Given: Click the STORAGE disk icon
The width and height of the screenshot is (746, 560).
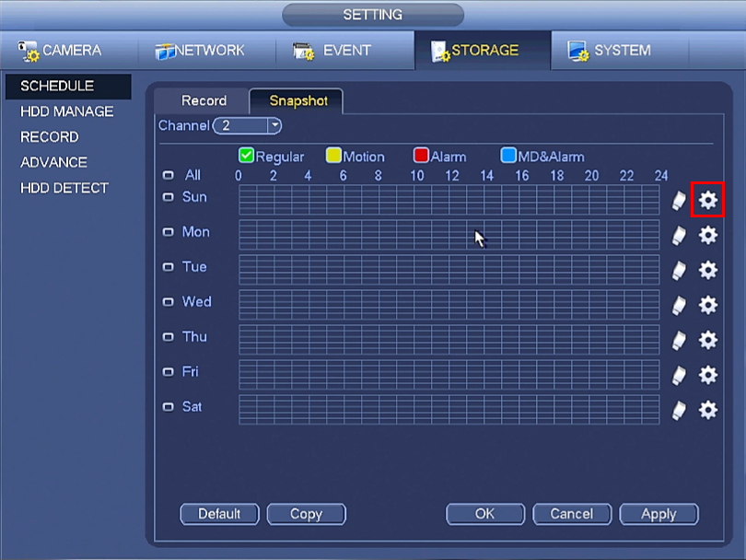Looking at the screenshot, I should click(x=439, y=52).
